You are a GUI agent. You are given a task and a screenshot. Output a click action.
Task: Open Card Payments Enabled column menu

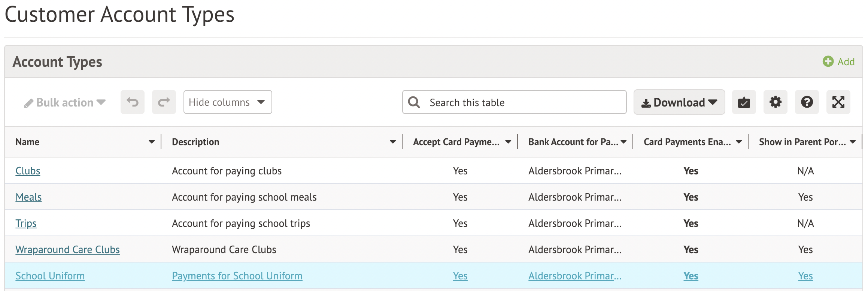click(739, 142)
